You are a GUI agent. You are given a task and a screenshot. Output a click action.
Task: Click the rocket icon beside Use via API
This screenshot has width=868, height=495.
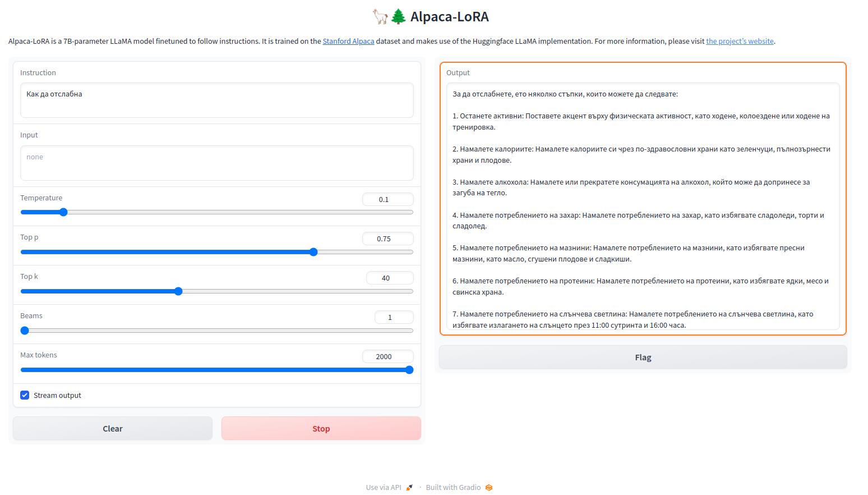[409, 487]
